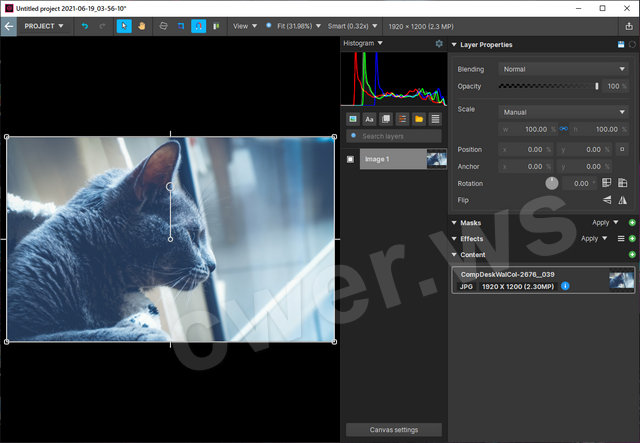Open the Scale mode dropdown
The image size is (640, 443).
click(x=562, y=112)
